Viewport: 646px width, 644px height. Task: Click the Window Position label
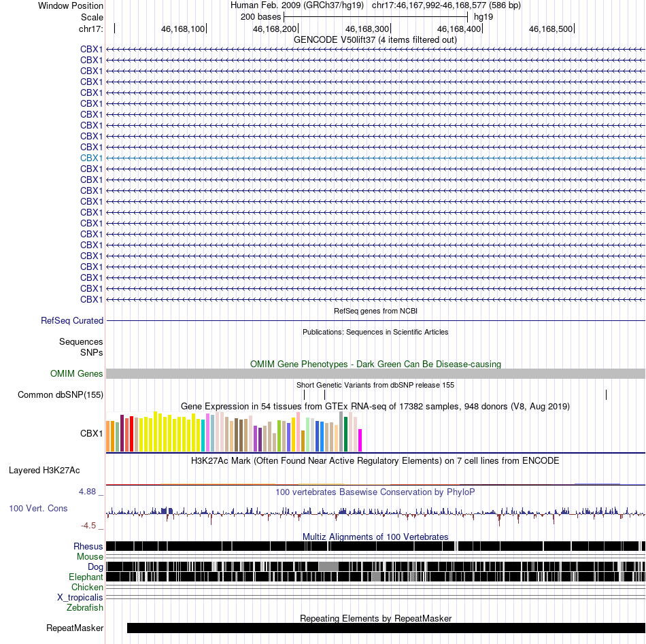[x=71, y=5]
